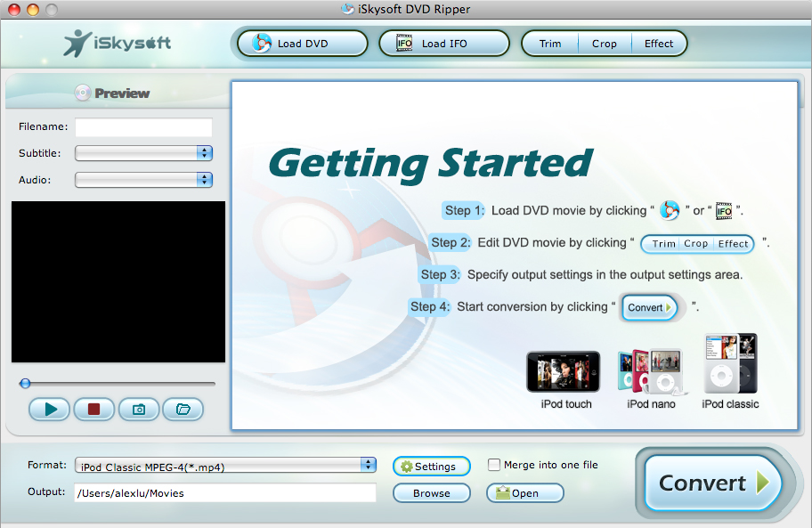Click the IFO film icon in Step 1

pyautogui.click(x=724, y=211)
